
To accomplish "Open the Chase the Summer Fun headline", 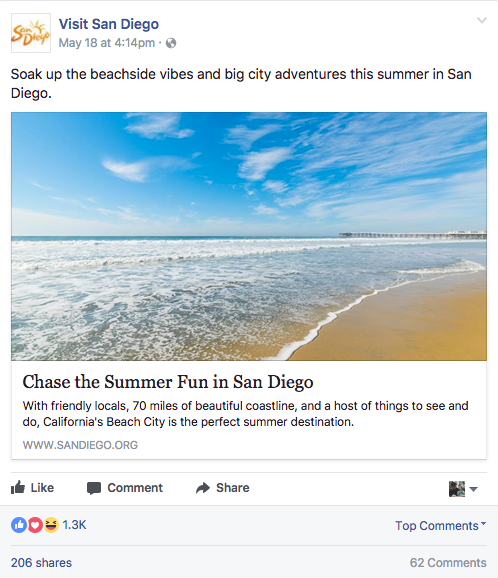I will (x=168, y=382).
